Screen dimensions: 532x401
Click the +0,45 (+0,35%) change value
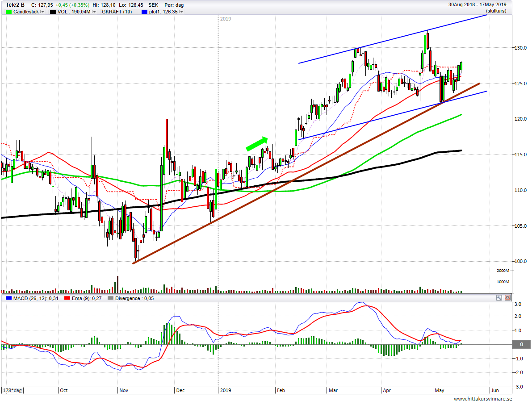pyautogui.click(x=73, y=5)
